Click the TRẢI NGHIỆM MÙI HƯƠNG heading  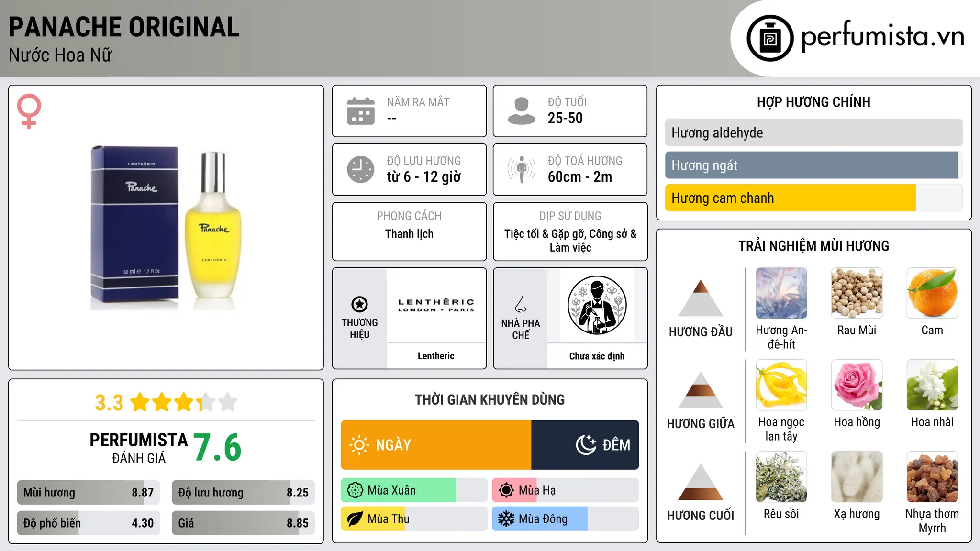(813, 246)
